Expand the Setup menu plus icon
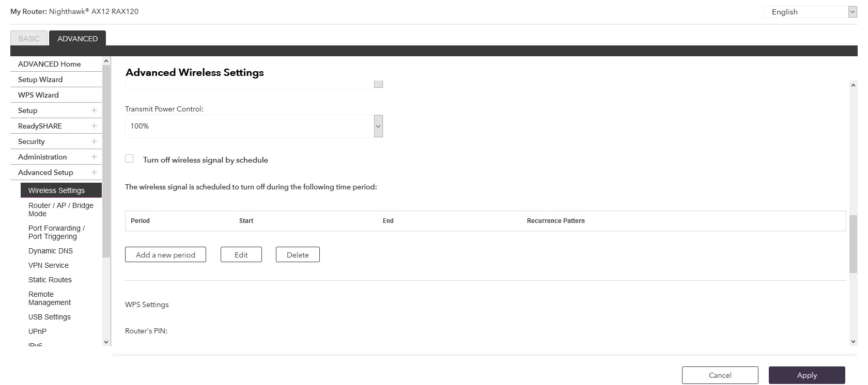This screenshot has width=868, height=385. pyautogui.click(x=94, y=110)
